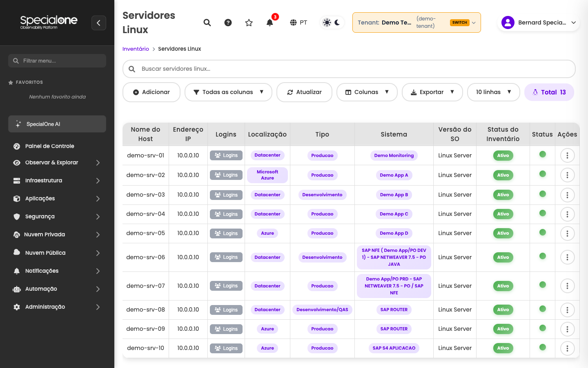This screenshot has height=368, width=588.
Task: Open SpecialOne AI assistant
Action: click(x=57, y=124)
